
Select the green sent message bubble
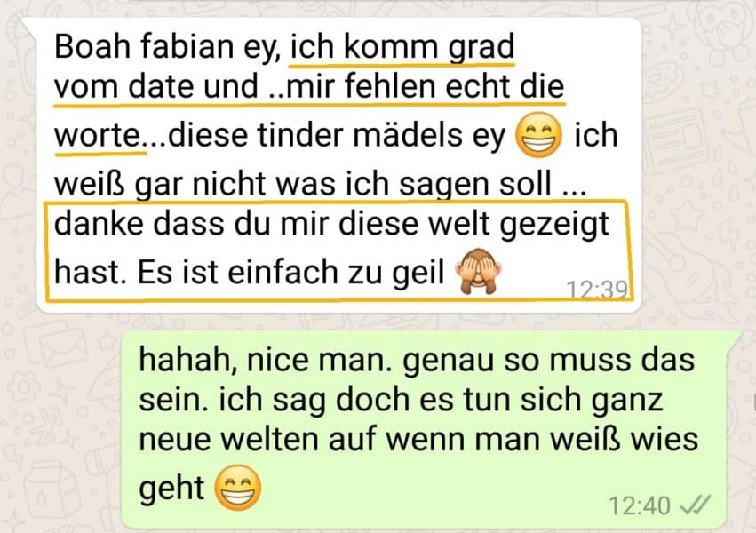click(431, 430)
